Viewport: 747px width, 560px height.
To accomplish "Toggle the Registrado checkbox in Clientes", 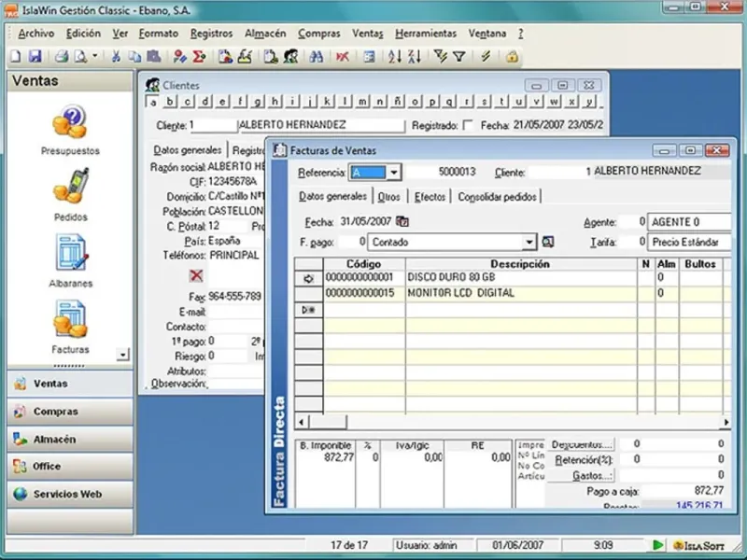I will pyautogui.click(x=468, y=125).
